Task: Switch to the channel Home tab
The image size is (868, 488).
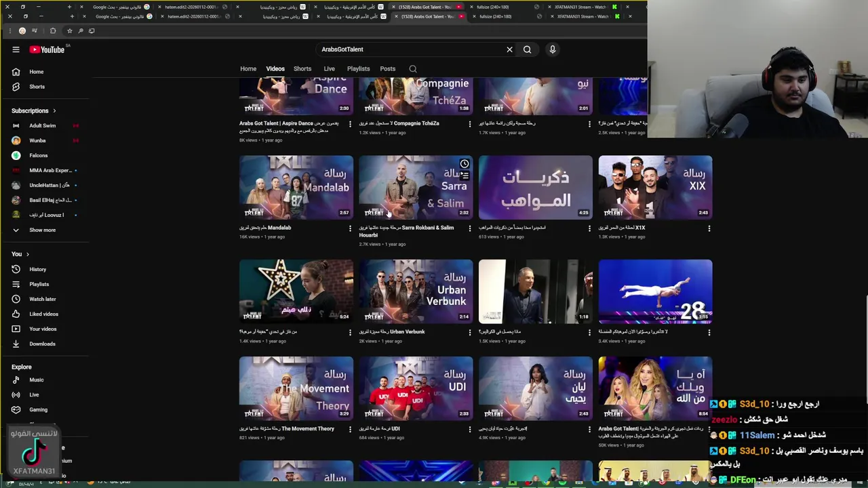Action: [248, 68]
